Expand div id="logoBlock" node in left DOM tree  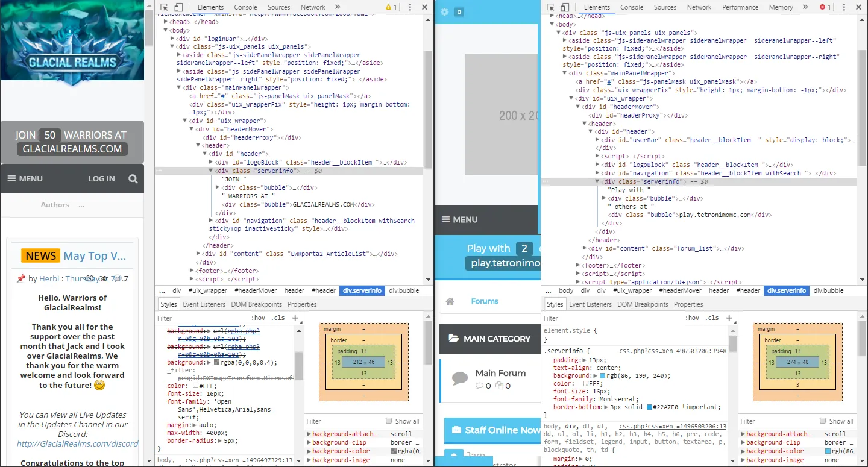pyautogui.click(x=211, y=162)
